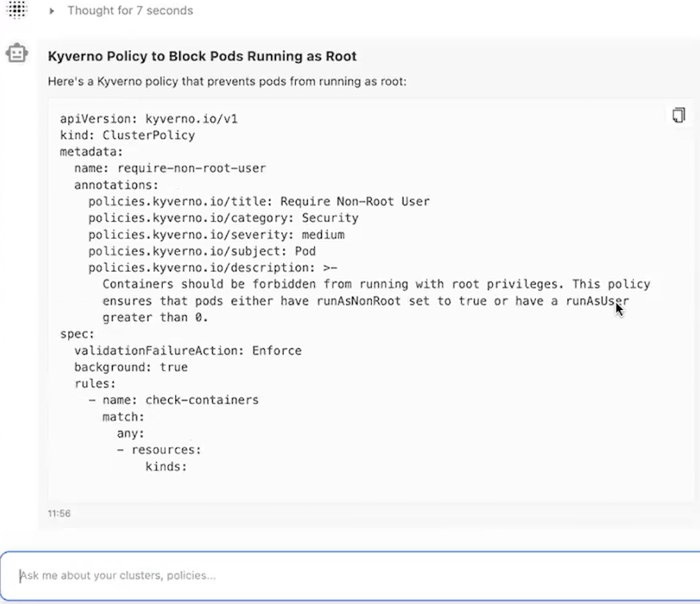Viewport: 700px width, 604px height.
Task: Click the dotted grid logo icon
Action: point(15,9)
